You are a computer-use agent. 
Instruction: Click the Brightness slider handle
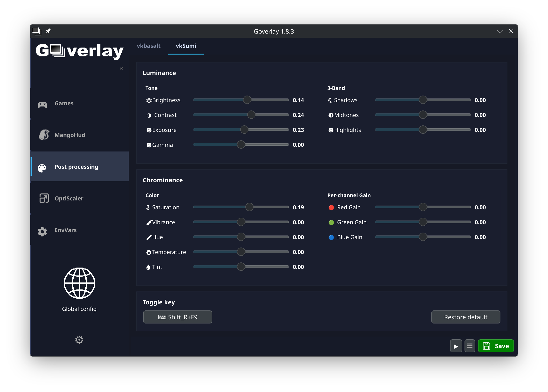(247, 100)
